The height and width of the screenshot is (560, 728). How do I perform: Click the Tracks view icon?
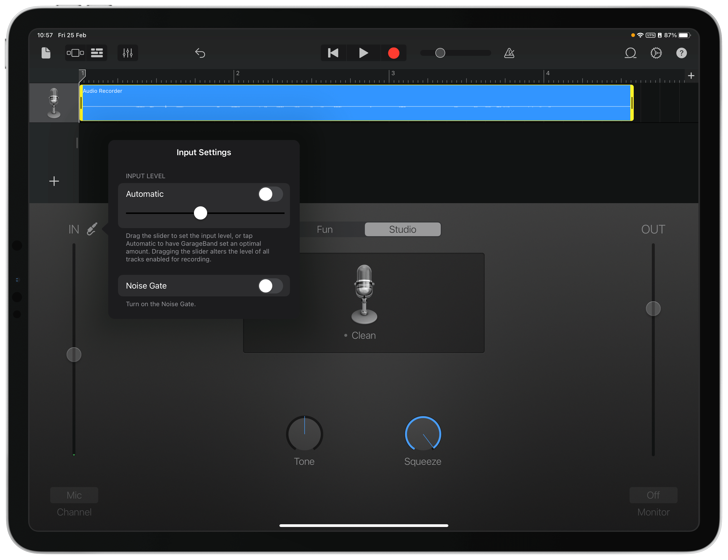pos(98,53)
